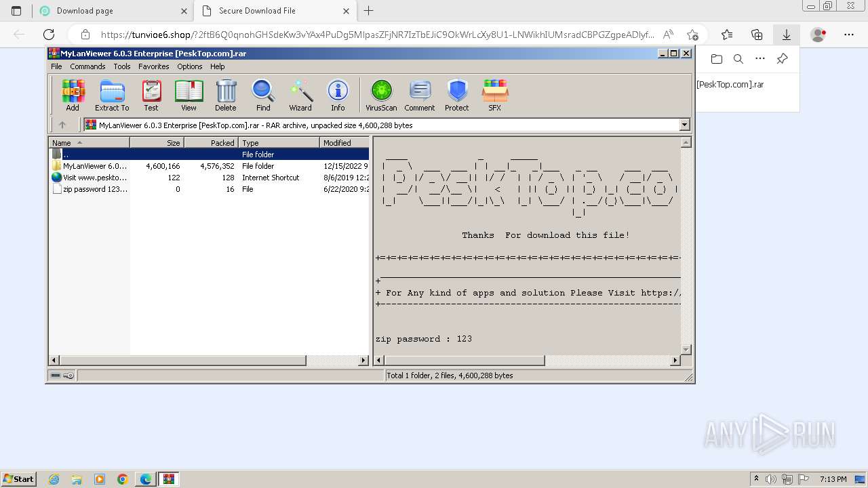Open the View file tool
The width and height of the screenshot is (868, 488).
(x=189, y=95)
